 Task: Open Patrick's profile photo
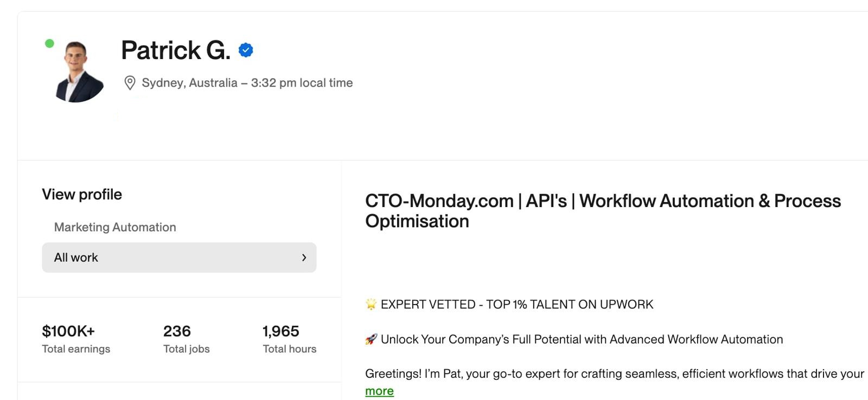click(x=78, y=69)
